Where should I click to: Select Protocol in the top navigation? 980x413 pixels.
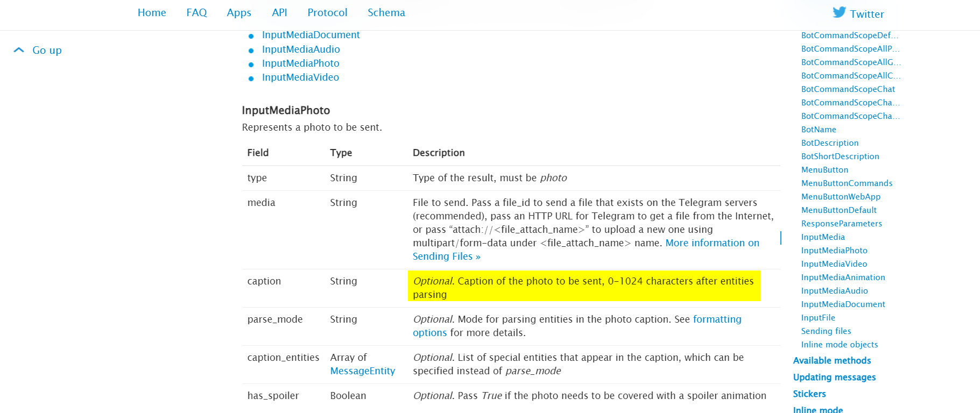(327, 12)
